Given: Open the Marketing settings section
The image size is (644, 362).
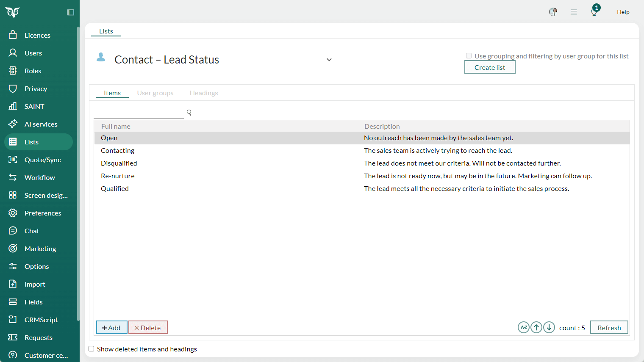Looking at the screenshot, I should tap(40, 248).
